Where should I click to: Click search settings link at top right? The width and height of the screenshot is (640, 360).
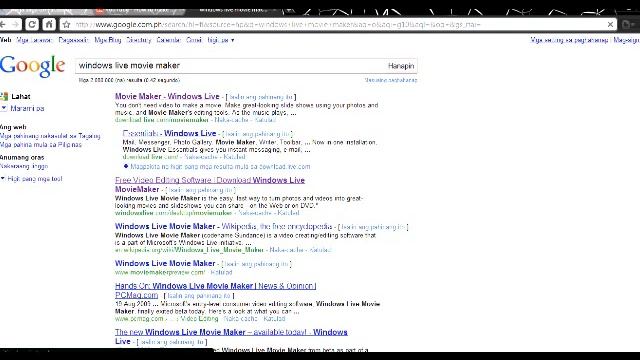point(569,40)
